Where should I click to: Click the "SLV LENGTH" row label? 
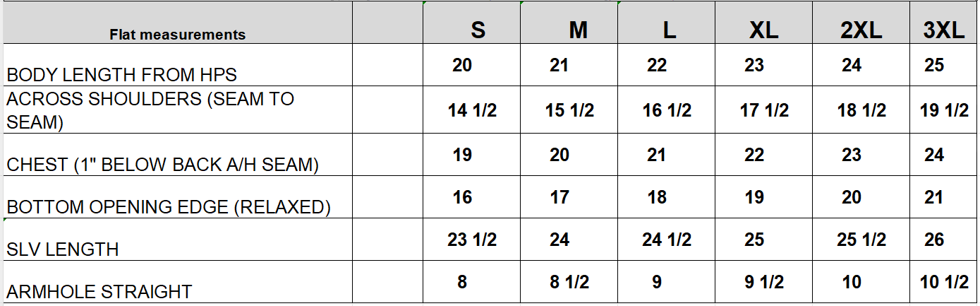tap(62, 249)
